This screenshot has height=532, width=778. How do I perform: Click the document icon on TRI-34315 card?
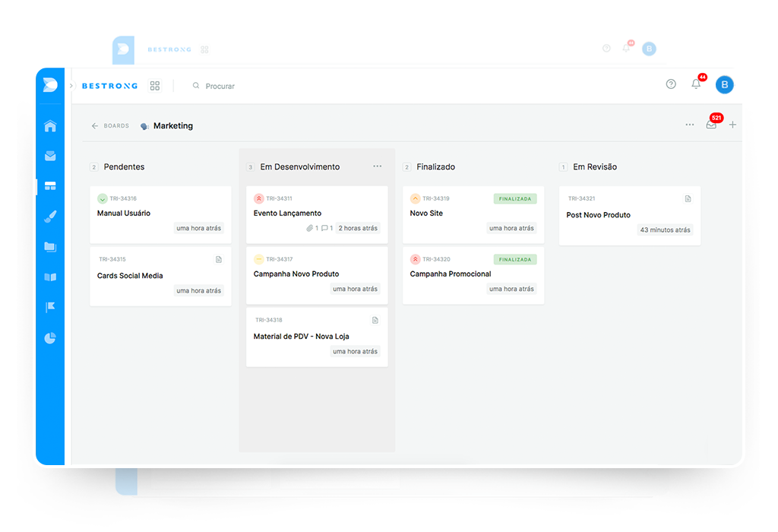click(219, 260)
